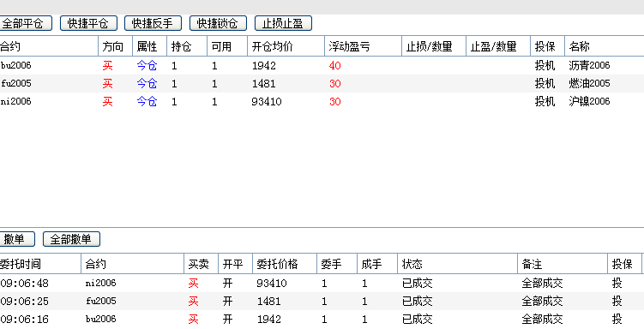Select the 09:06:16 bu2006 order row

[322, 320]
